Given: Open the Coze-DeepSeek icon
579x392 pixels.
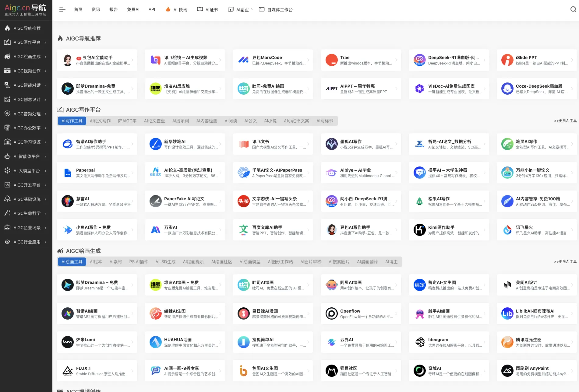Looking at the screenshot, I should click(507, 89).
